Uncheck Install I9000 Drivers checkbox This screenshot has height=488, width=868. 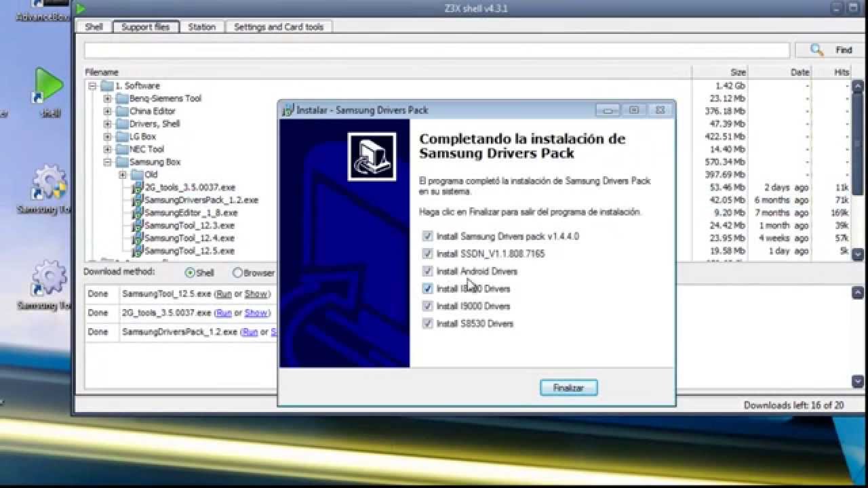pyautogui.click(x=427, y=306)
